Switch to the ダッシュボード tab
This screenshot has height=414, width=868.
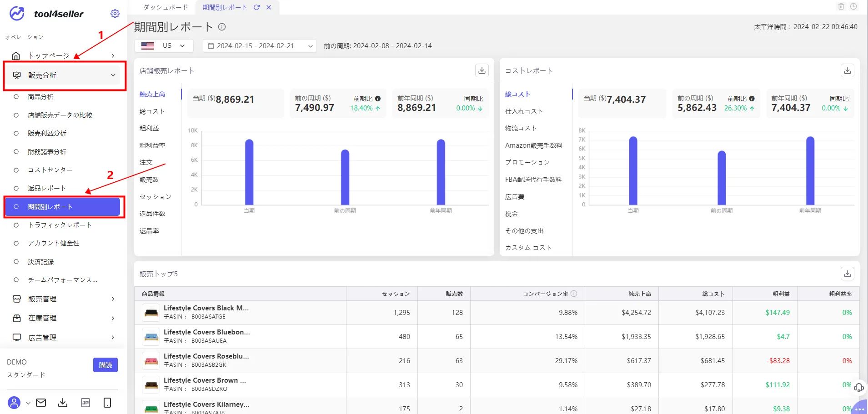click(x=166, y=7)
